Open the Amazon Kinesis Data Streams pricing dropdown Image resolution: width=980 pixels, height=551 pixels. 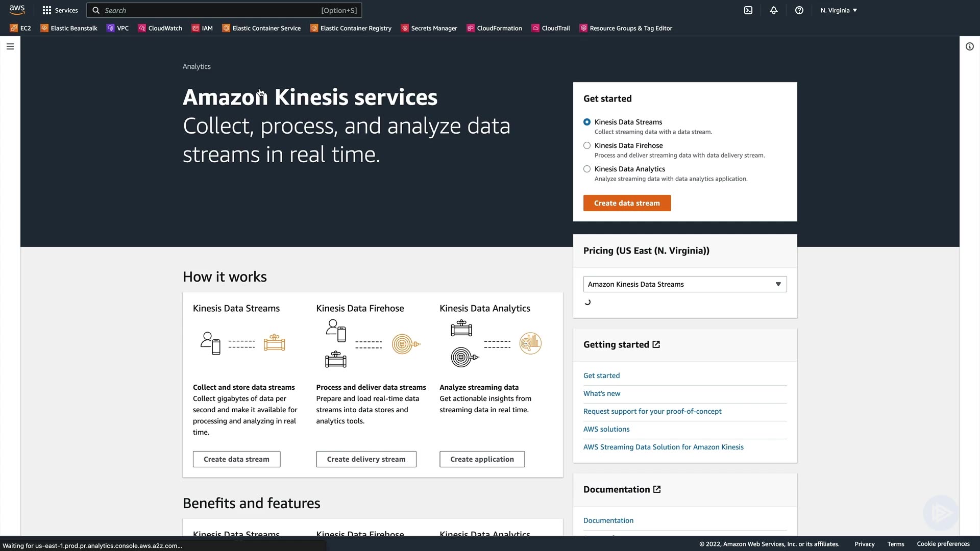684,284
